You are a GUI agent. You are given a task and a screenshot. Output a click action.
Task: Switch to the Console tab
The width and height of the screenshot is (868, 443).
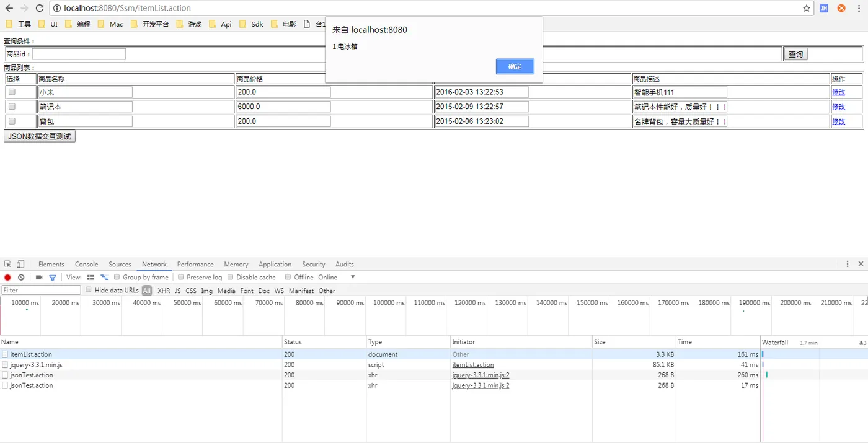coord(87,264)
